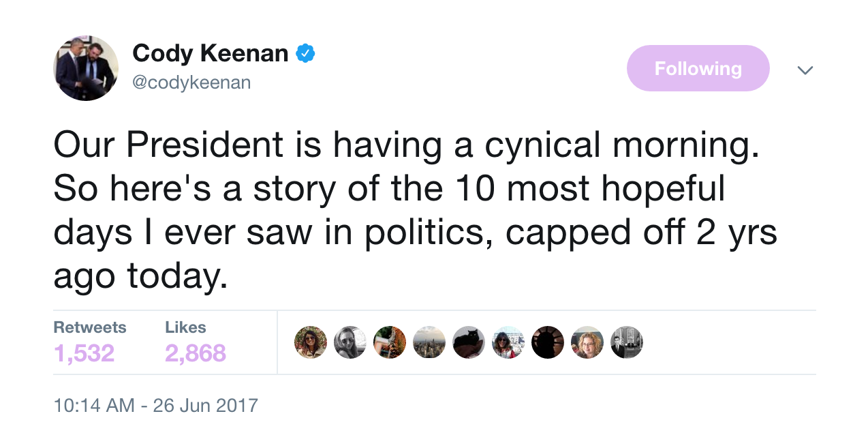Click the Following button
This screenshot has width=868, height=431.
[698, 68]
